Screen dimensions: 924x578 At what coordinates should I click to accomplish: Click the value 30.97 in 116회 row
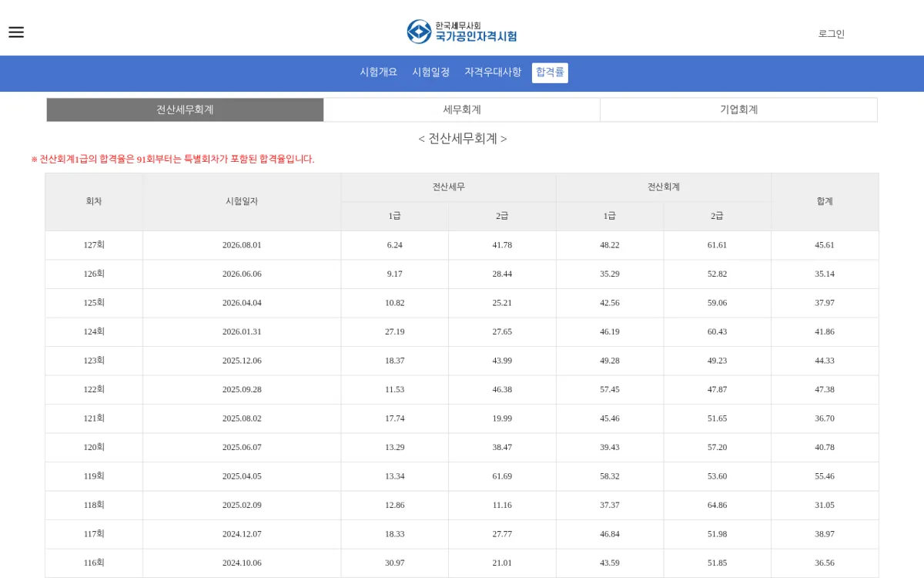tap(395, 563)
